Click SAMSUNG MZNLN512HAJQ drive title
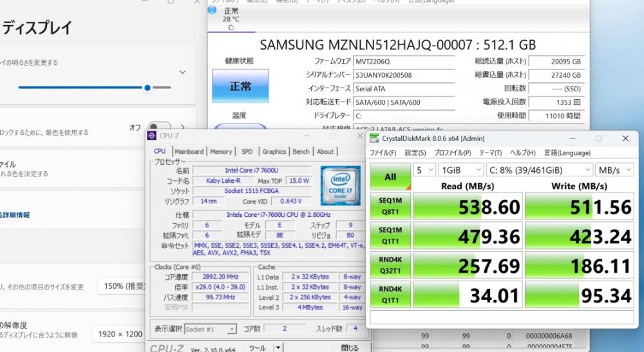This screenshot has height=352, width=644. 397,44
